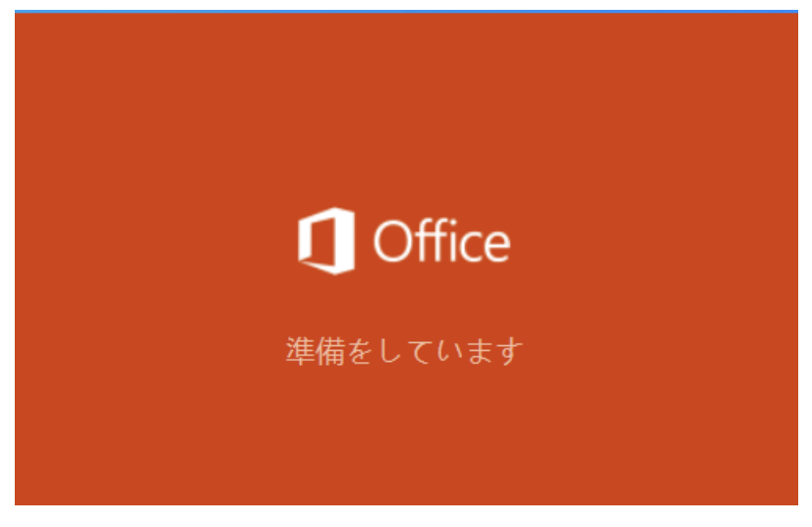Click the white margin left of splash panel
The width and height of the screenshot is (812, 527).
pyautogui.click(x=7, y=260)
